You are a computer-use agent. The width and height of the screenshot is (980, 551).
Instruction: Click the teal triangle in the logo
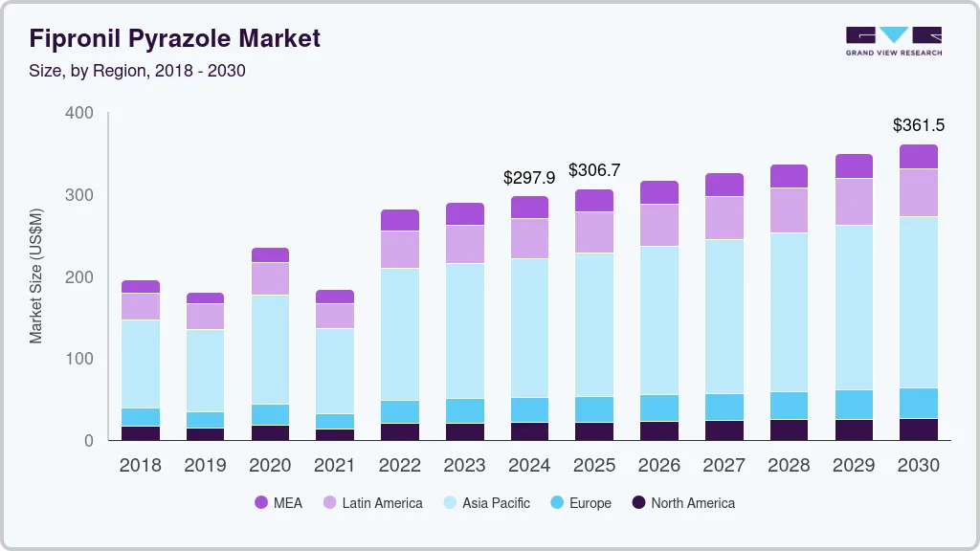pyautogui.click(x=894, y=36)
